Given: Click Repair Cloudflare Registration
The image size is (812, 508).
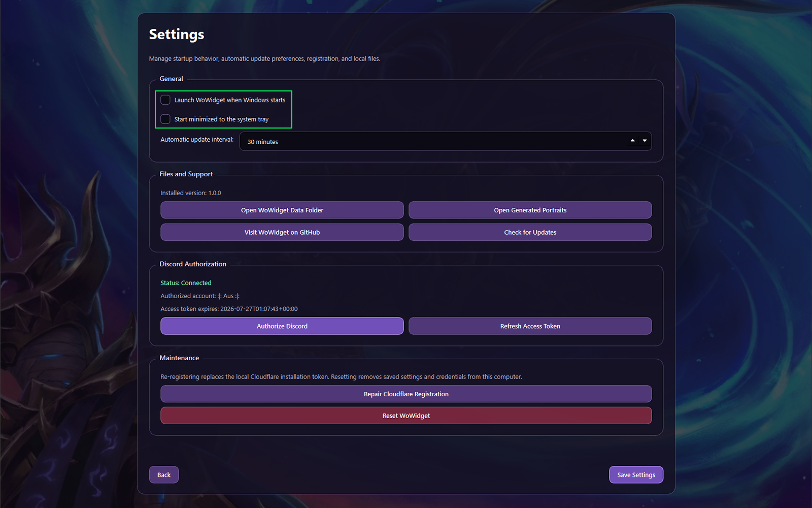Looking at the screenshot, I should click(406, 394).
